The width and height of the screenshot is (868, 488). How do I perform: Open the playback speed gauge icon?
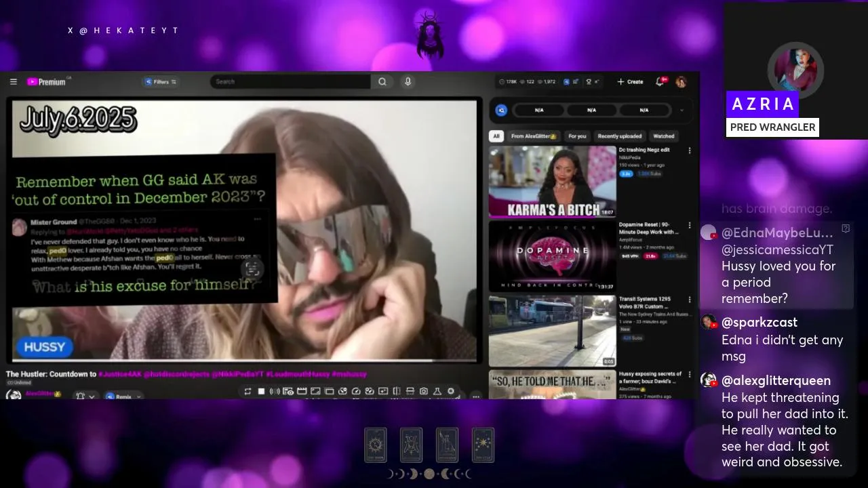(x=356, y=391)
